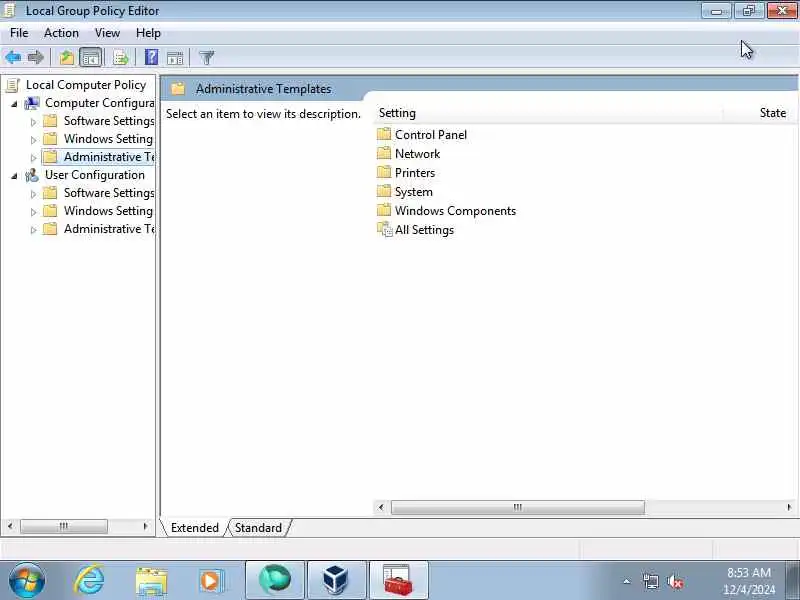Select the All Settings entry text

click(x=424, y=230)
